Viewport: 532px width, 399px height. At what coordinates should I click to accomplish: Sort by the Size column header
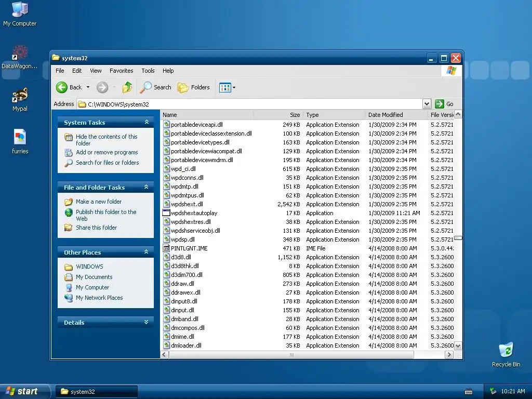(x=278, y=115)
